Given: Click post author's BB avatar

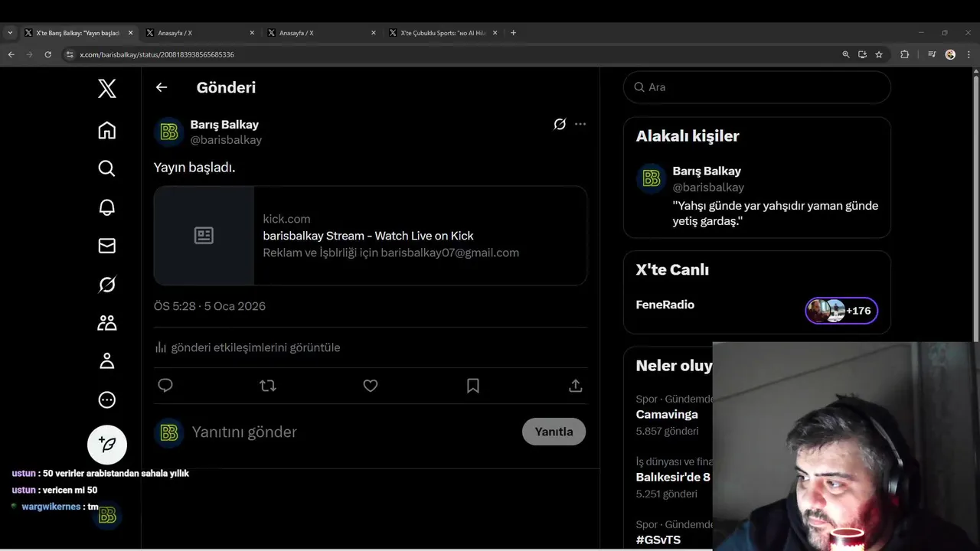Looking at the screenshot, I should 169,132.
